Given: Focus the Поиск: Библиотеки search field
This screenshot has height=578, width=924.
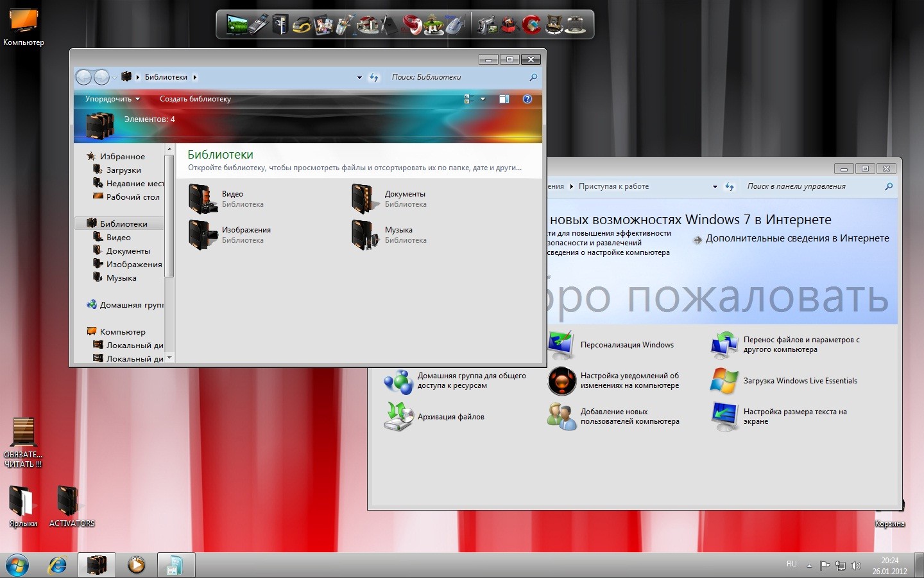Looking at the screenshot, I should coord(459,77).
